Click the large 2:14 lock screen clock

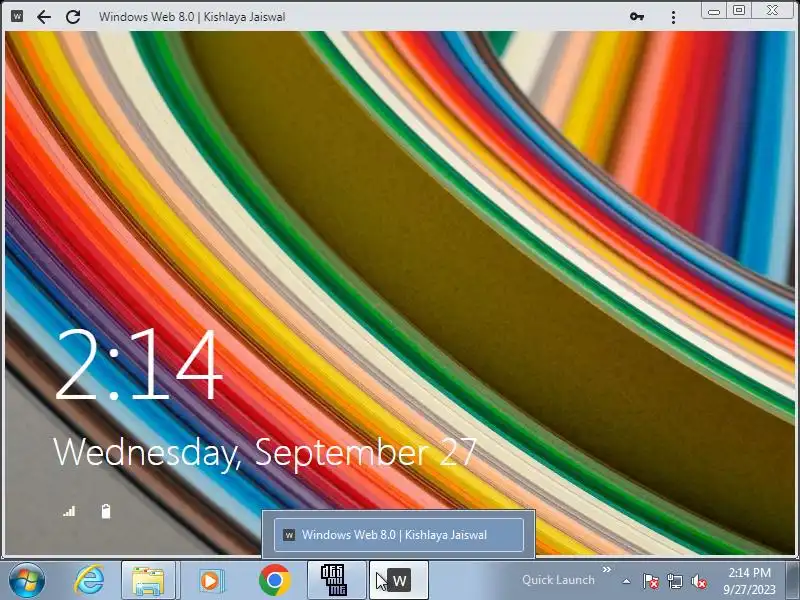coord(139,363)
